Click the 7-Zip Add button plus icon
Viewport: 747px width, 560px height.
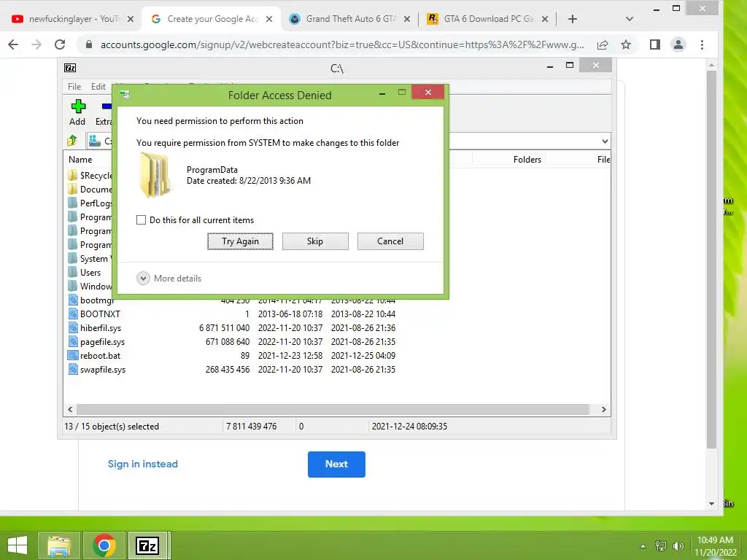[78, 106]
